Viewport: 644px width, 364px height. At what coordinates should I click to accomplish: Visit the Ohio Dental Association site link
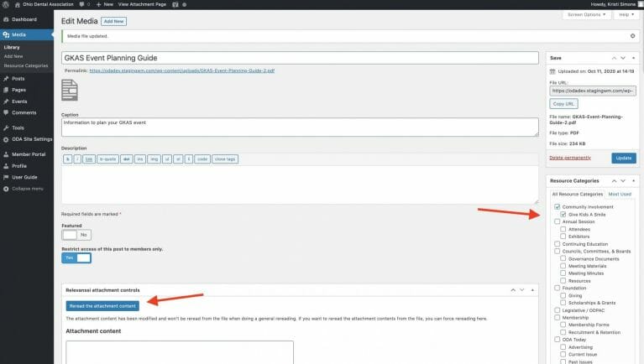click(x=44, y=4)
